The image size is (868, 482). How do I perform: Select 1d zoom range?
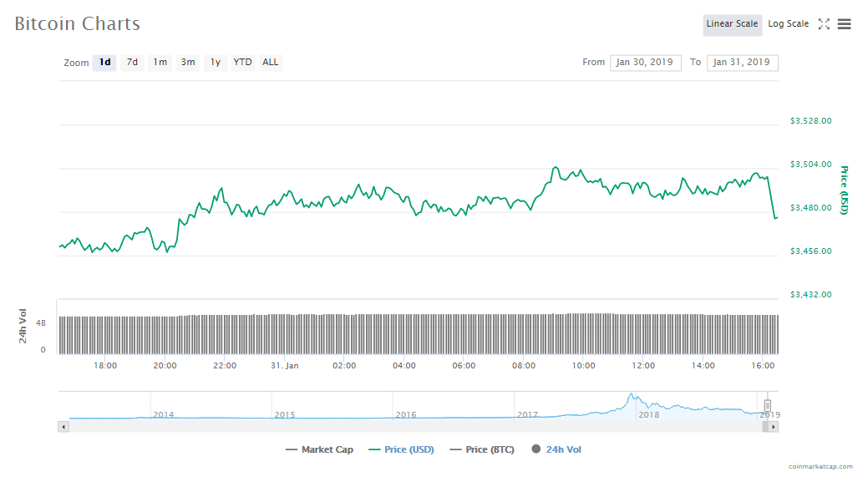pos(104,63)
